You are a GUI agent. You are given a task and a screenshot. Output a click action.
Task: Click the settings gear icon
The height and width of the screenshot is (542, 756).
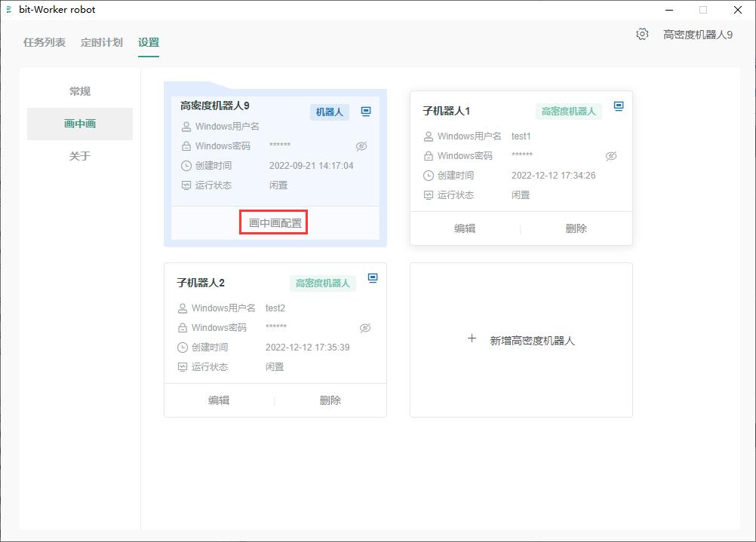tap(642, 34)
